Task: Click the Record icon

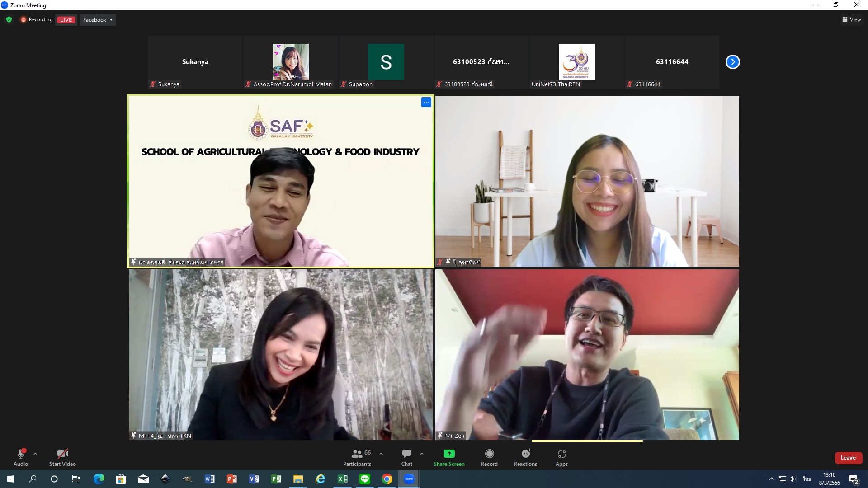Action: [489, 454]
